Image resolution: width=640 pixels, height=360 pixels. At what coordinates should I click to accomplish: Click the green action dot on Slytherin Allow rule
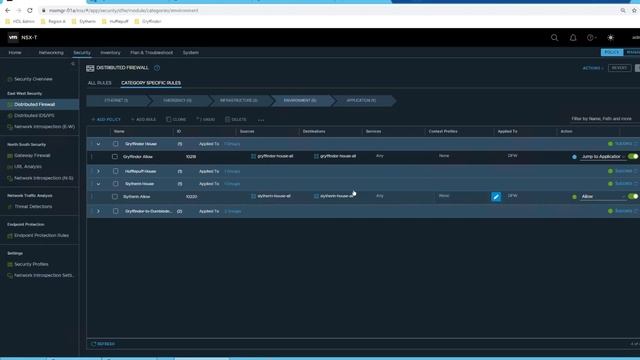(574, 197)
